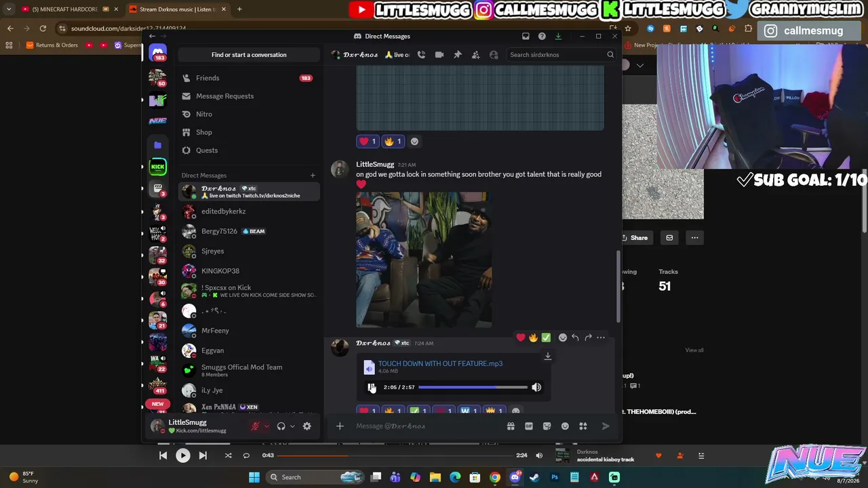This screenshot has width=868, height=488.
Task: Seek in SoundCloud track progress bar
Action: tap(395, 455)
